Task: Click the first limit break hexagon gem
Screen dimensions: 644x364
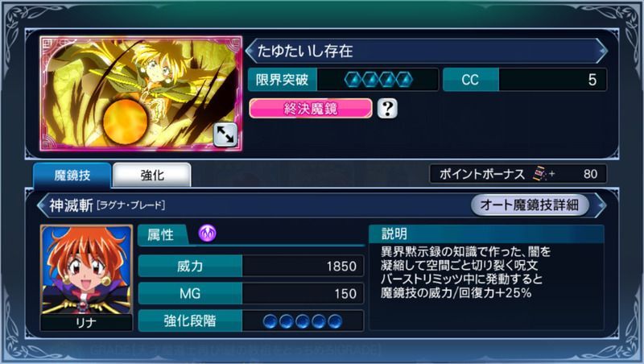Action: [353, 80]
